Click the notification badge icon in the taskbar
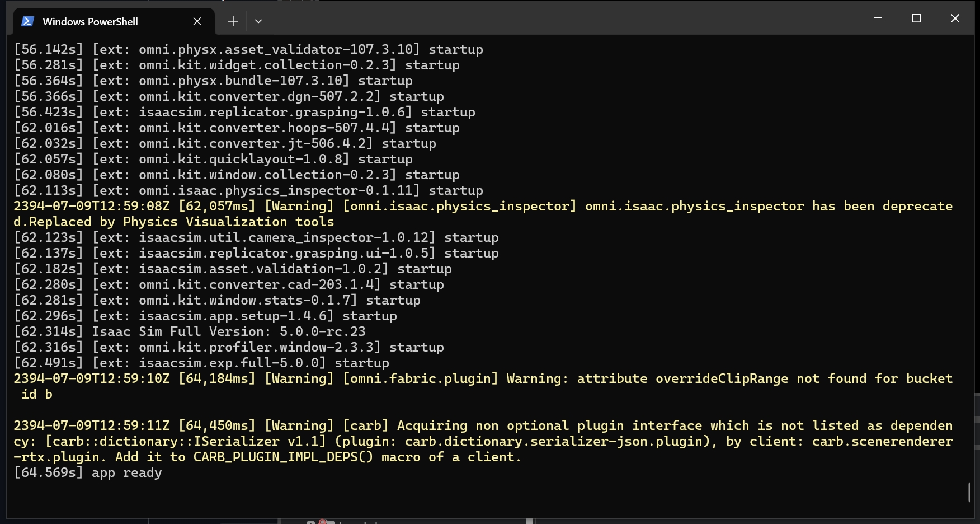Image resolution: width=980 pixels, height=524 pixels. coord(323,520)
